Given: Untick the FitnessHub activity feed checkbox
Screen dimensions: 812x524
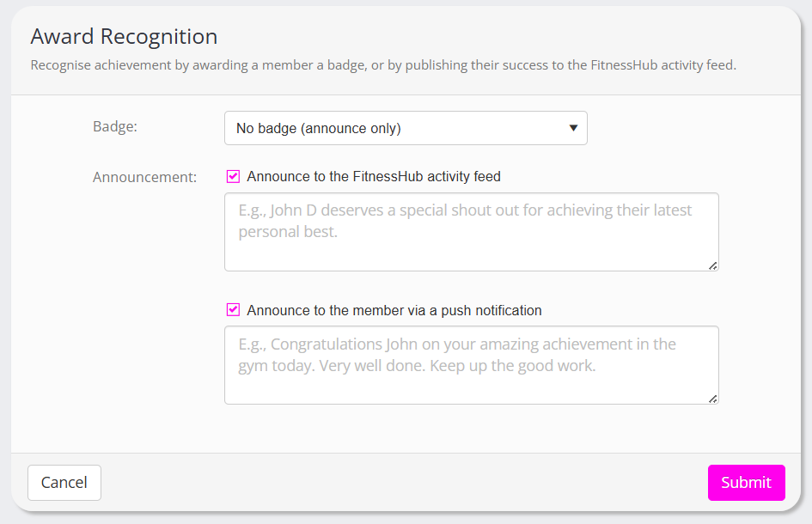Looking at the screenshot, I should 233,176.
